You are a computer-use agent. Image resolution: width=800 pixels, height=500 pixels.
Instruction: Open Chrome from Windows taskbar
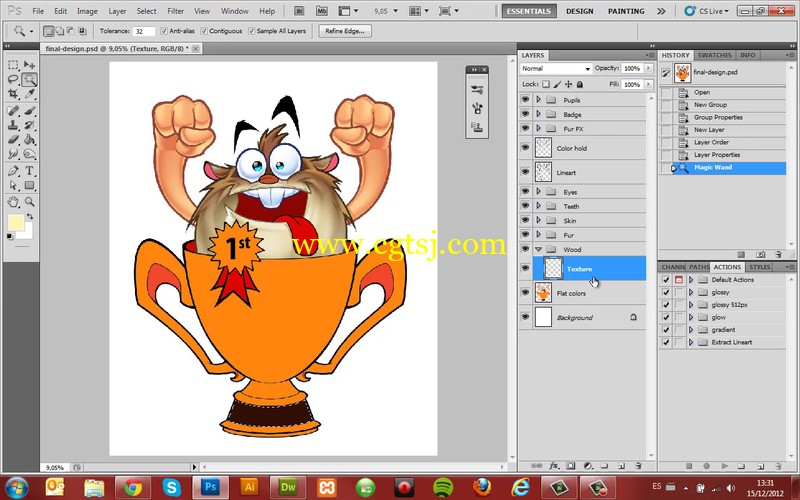pyautogui.click(x=133, y=487)
